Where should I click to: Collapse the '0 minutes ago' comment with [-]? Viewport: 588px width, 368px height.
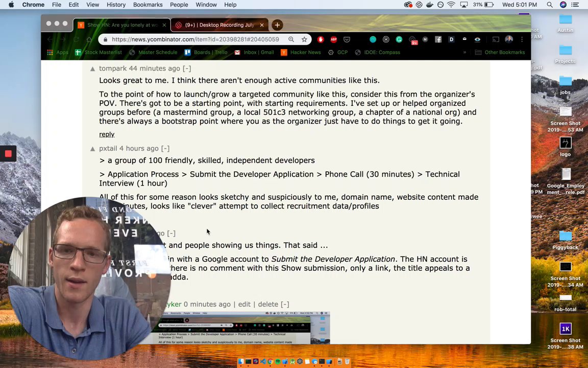point(285,304)
